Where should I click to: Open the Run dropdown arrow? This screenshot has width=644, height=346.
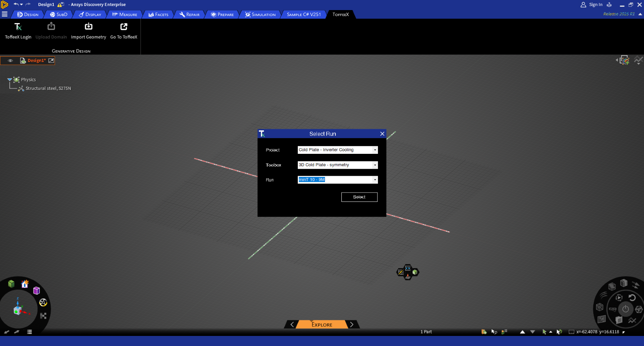click(375, 180)
